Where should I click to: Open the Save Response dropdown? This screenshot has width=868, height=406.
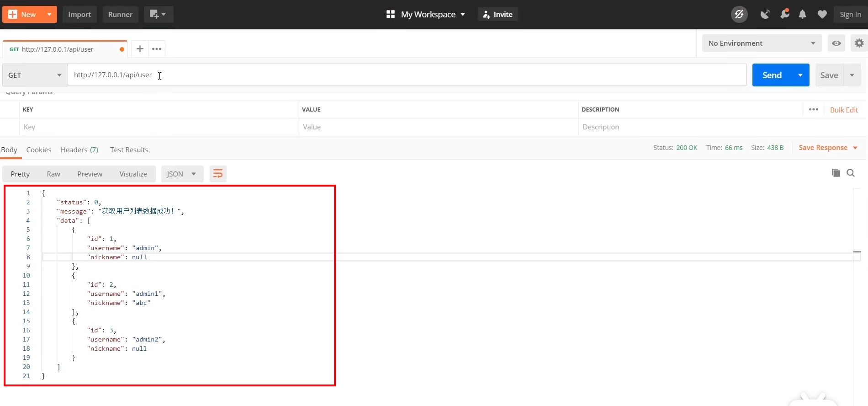(828, 148)
